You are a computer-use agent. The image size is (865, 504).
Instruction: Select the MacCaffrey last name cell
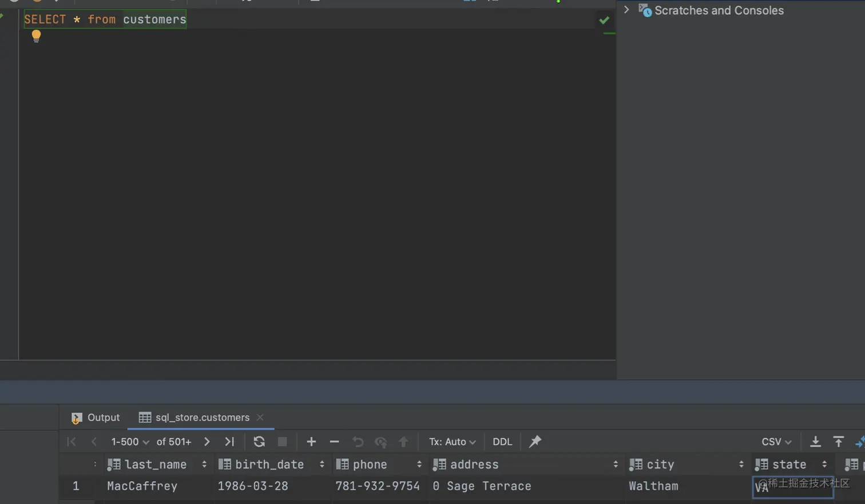tap(142, 486)
